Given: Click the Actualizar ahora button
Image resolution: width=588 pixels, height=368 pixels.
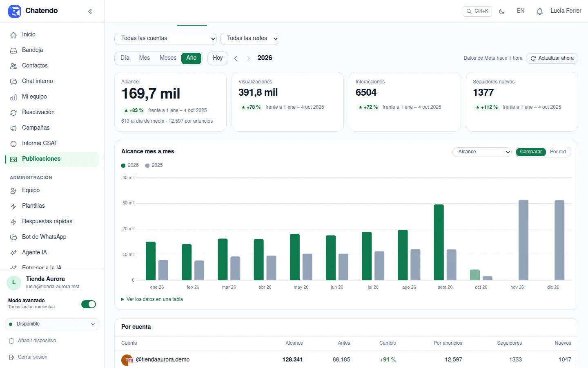Looking at the screenshot, I should click(552, 58).
